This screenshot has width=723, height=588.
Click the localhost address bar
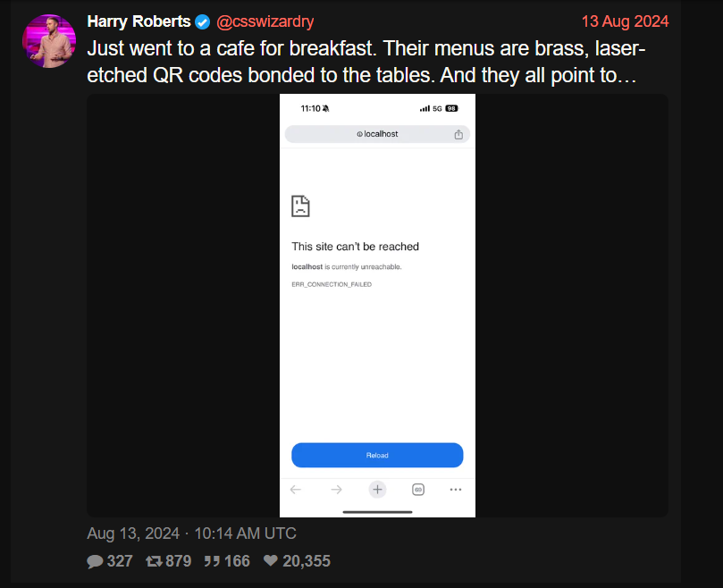[x=377, y=134]
